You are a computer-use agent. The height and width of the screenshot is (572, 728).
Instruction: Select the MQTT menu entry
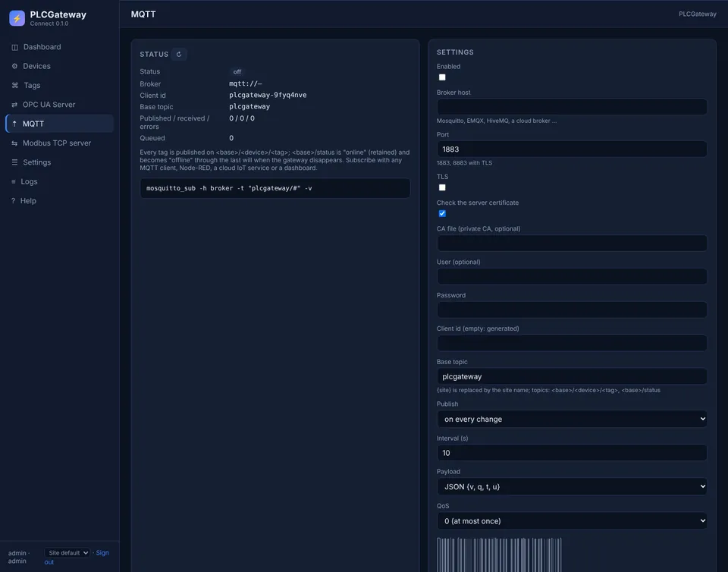click(59, 124)
